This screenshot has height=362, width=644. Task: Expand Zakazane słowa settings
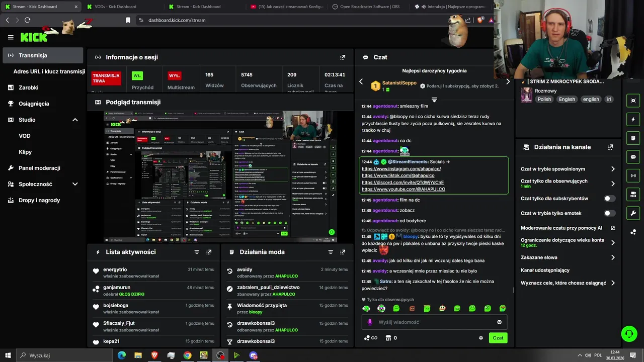[x=613, y=257]
